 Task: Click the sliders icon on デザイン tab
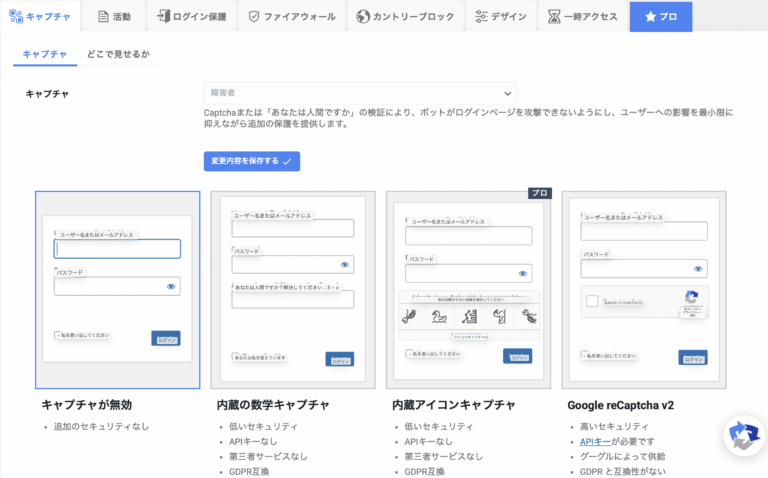pos(482,17)
